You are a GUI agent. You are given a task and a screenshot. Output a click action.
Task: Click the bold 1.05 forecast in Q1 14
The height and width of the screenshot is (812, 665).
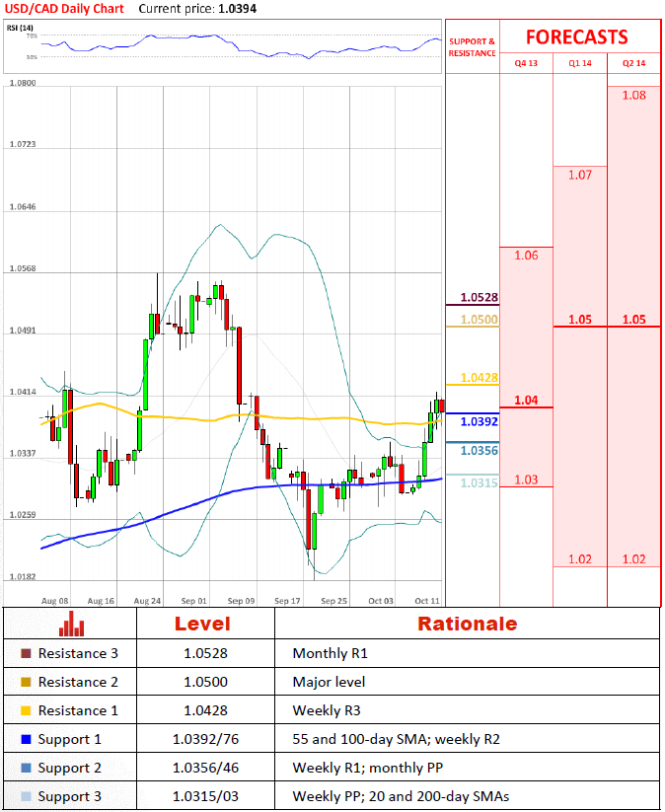pyautogui.click(x=579, y=319)
